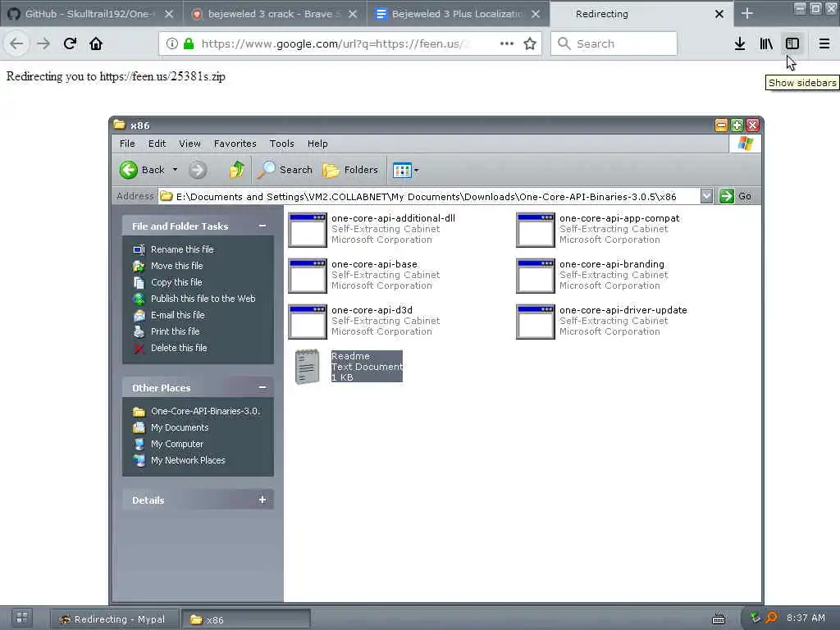Reload the page in the browser
This screenshot has width=840, height=630.
(70, 43)
